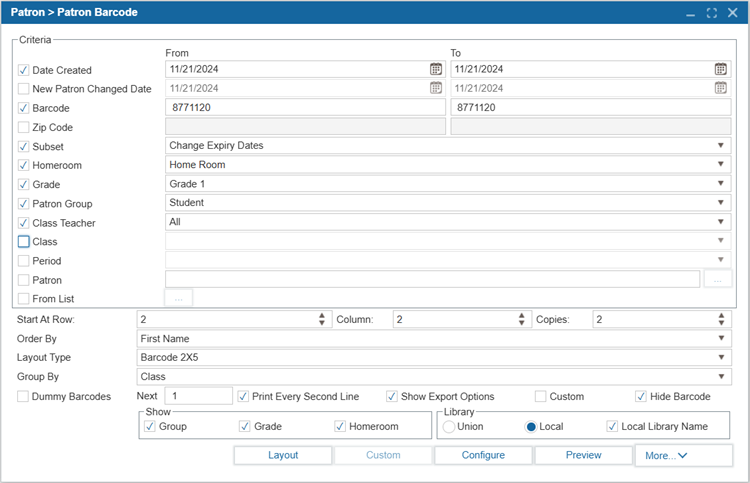The width and height of the screenshot is (750, 483).
Task: Check the Dummy Barcodes option
Action: pos(22,396)
